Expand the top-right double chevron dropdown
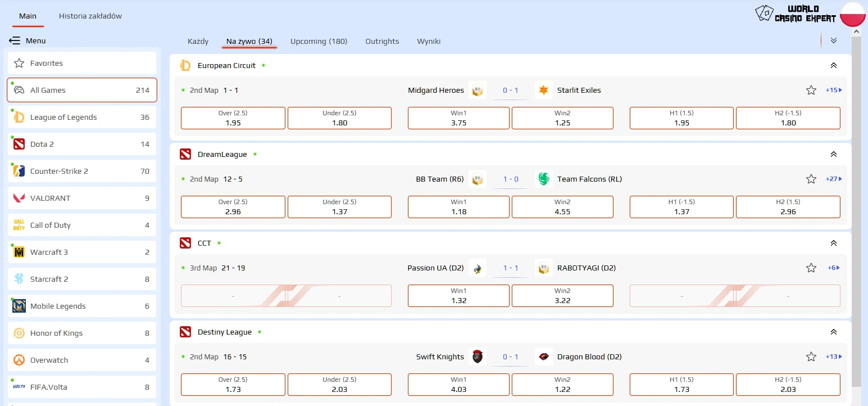The image size is (868, 406). pyautogui.click(x=834, y=40)
